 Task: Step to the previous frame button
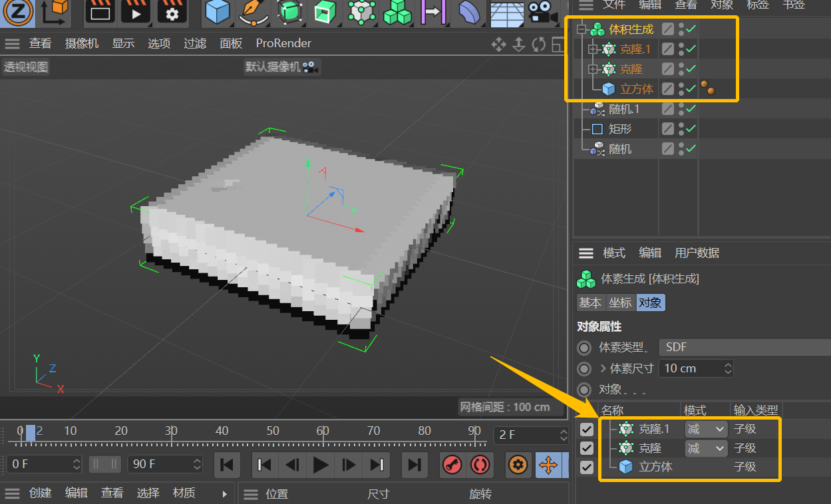(291, 464)
